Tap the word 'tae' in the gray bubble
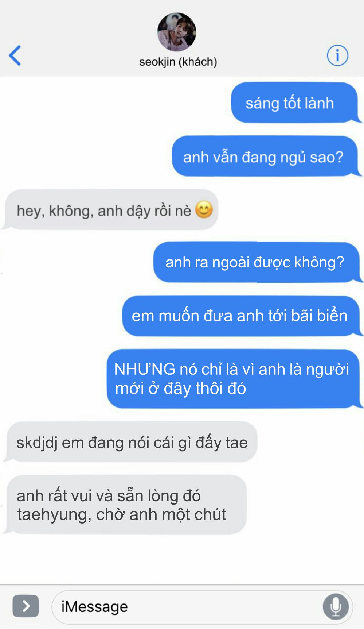This screenshot has height=629, width=364. pyautogui.click(x=236, y=443)
